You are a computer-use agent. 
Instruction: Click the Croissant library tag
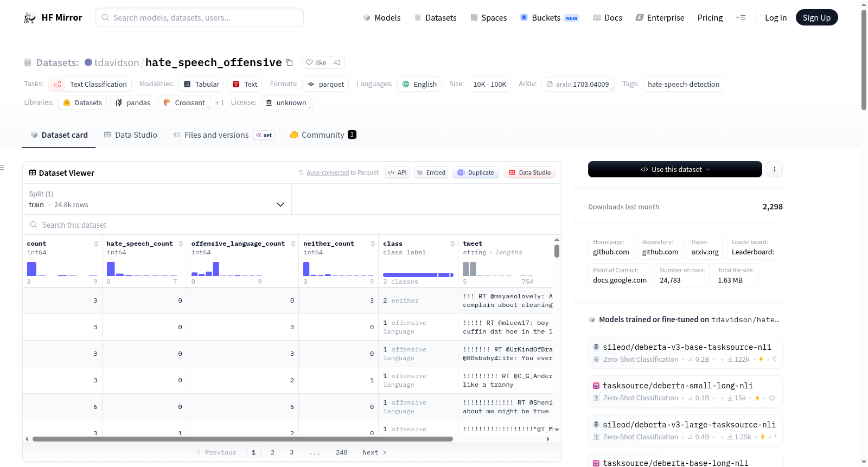point(184,103)
